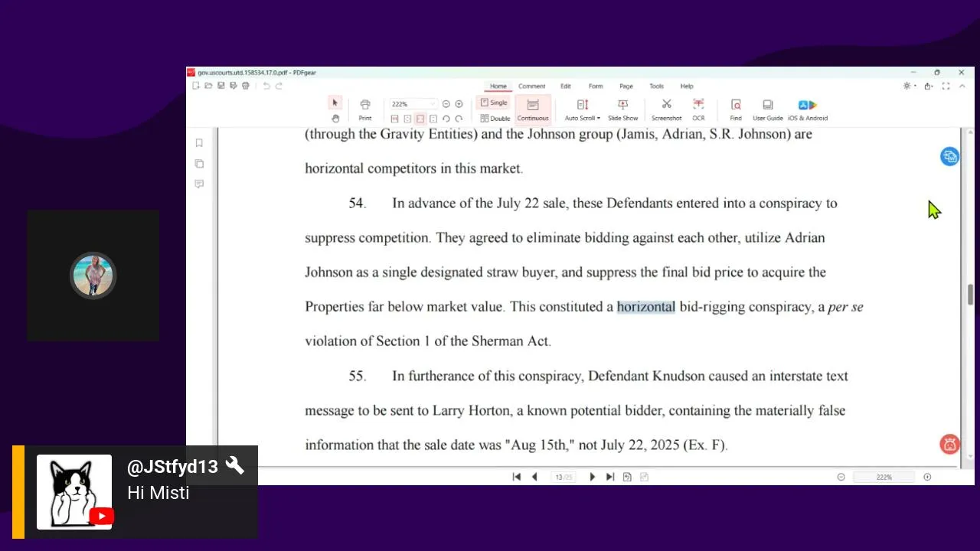
Task: Enter full screen mode
Action: 946,86
